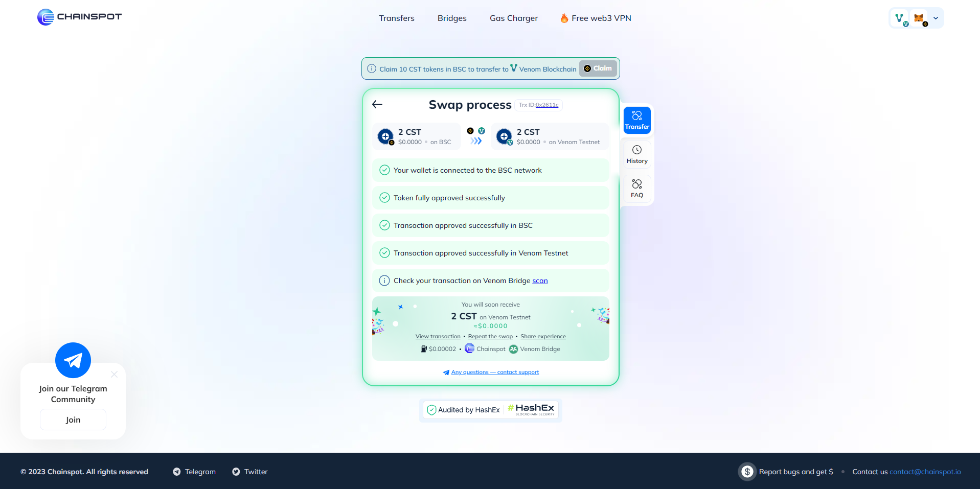Viewport: 980px width, 489px height.
Task: Click the Audited by HashEx badge
Action: coord(490,410)
